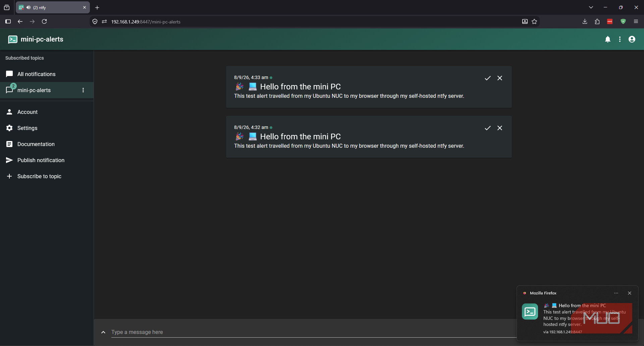Click the install app icon in address bar
644x346 pixels.
pos(525,21)
